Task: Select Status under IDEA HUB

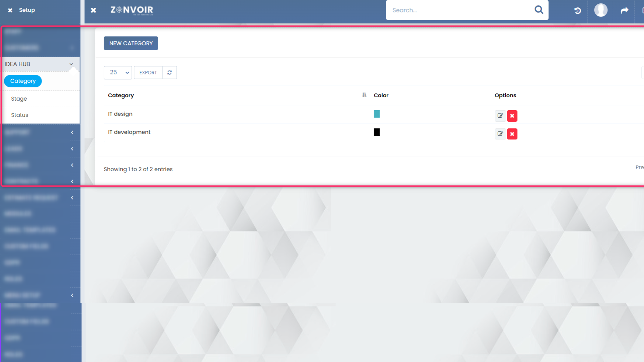Action: pos(19,115)
